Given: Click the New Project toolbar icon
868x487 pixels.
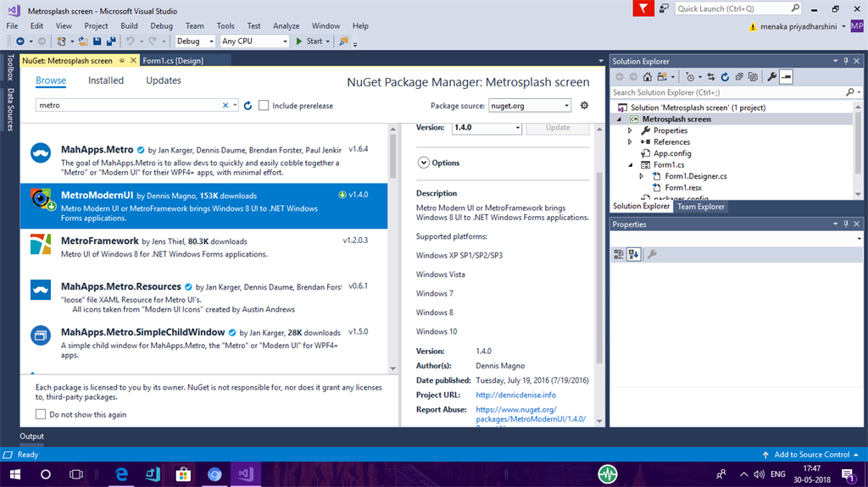Looking at the screenshot, I should click(x=61, y=41).
